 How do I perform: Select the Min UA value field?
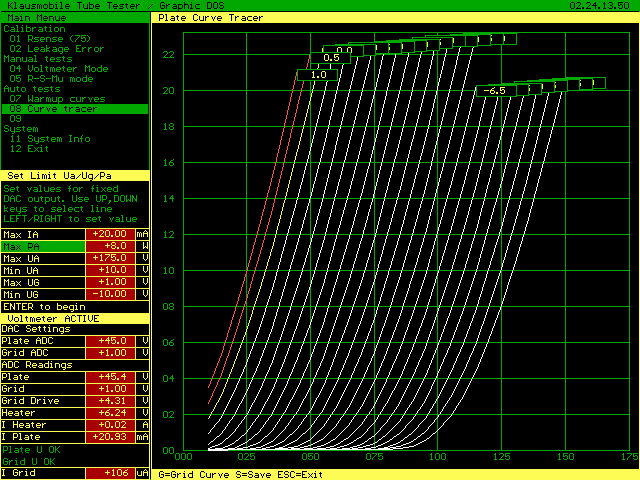(112, 270)
